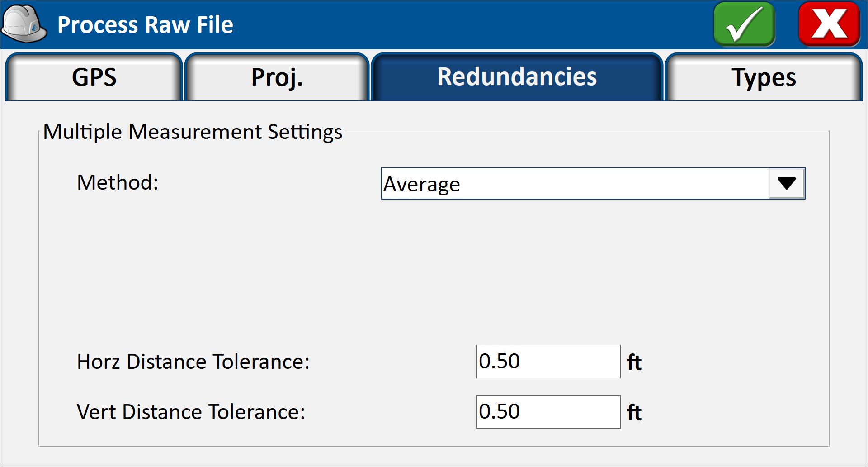Select the Redundancies tab

pos(517,77)
